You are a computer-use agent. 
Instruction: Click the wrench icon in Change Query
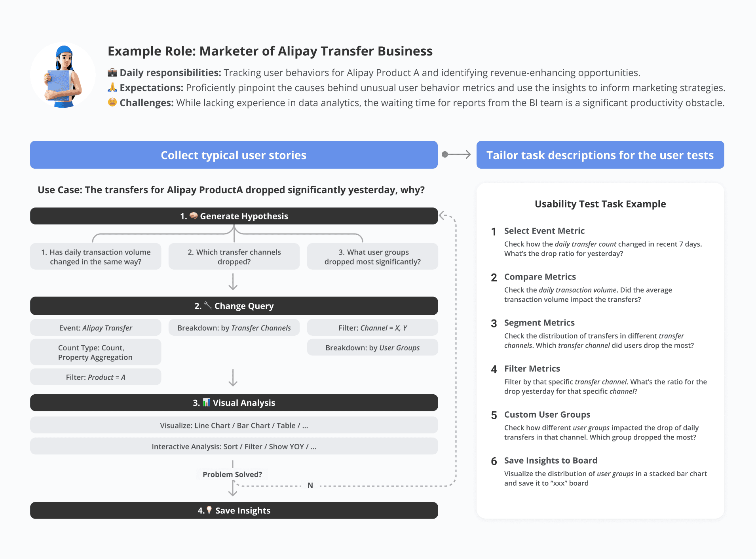pyautogui.click(x=208, y=306)
